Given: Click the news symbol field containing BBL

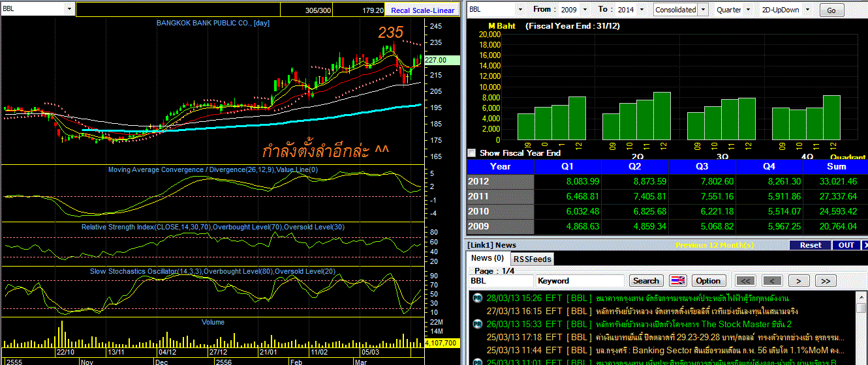Looking at the screenshot, I should pyautogui.click(x=501, y=281).
